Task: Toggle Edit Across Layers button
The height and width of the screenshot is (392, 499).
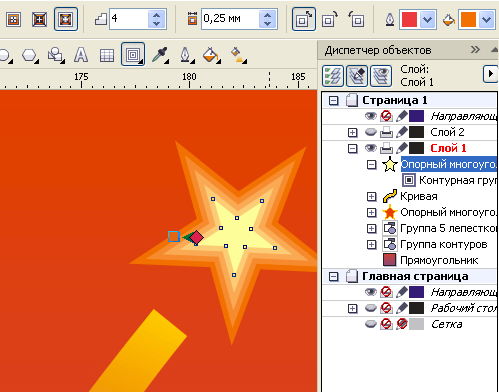Action: [x=357, y=75]
